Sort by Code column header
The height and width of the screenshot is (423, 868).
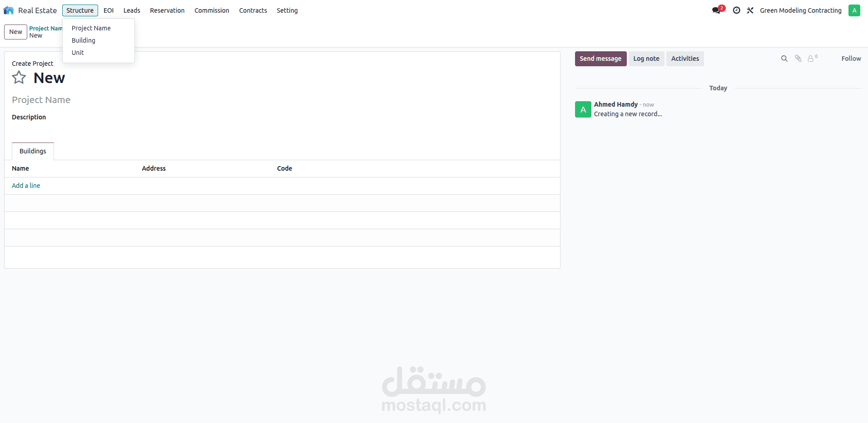284,168
